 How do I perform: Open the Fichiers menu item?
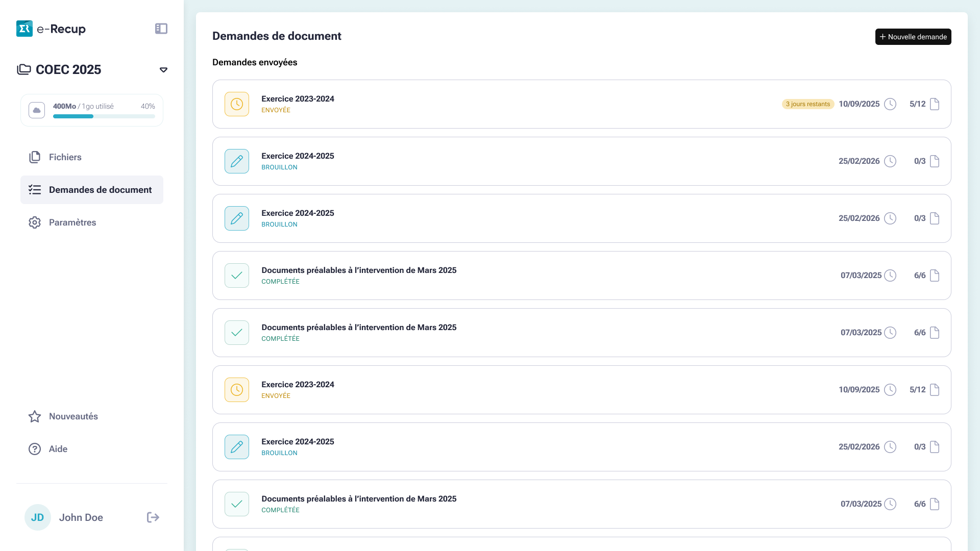tap(65, 157)
